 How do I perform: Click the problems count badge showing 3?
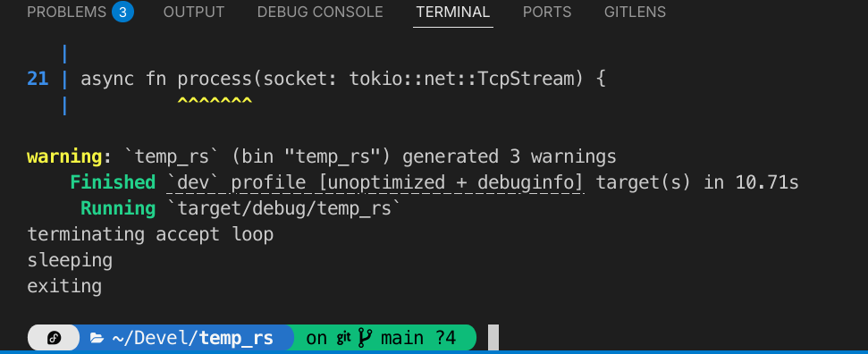pyautogui.click(x=122, y=12)
